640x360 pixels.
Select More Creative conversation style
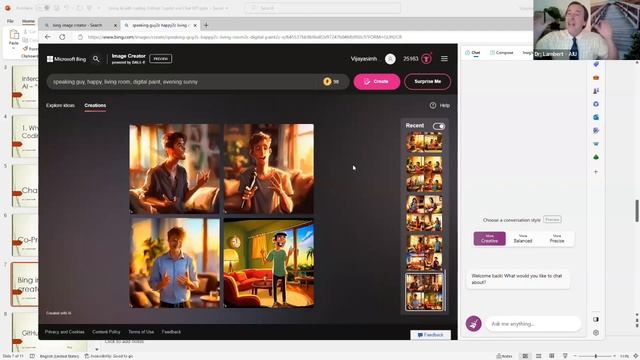(489, 239)
